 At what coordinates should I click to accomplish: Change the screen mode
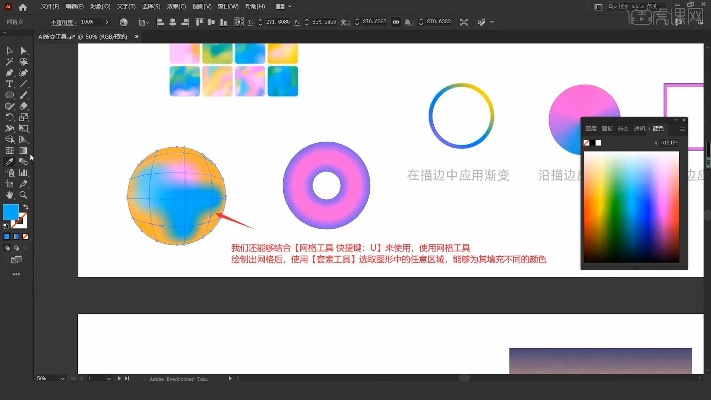tap(16, 260)
